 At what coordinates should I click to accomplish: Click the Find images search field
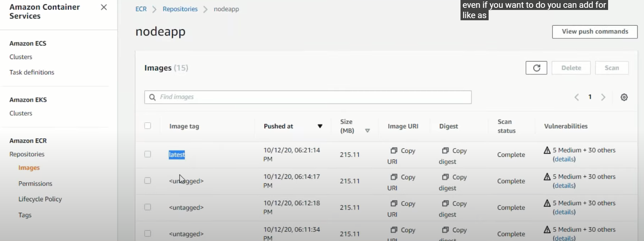pyautogui.click(x=308, y=97)
